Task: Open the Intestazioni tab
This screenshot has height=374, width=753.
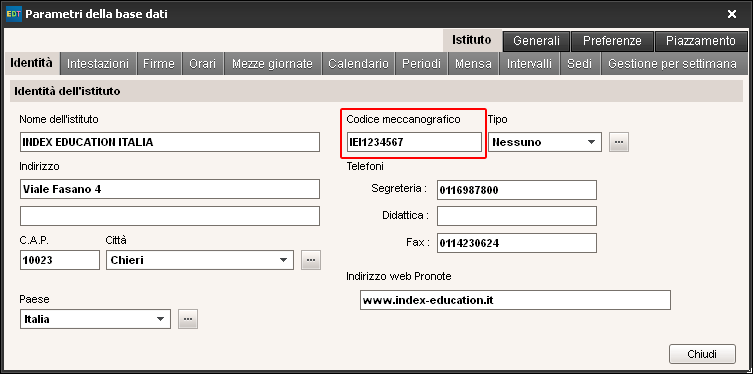Action: pyautogui.click(x=98, y=64)
